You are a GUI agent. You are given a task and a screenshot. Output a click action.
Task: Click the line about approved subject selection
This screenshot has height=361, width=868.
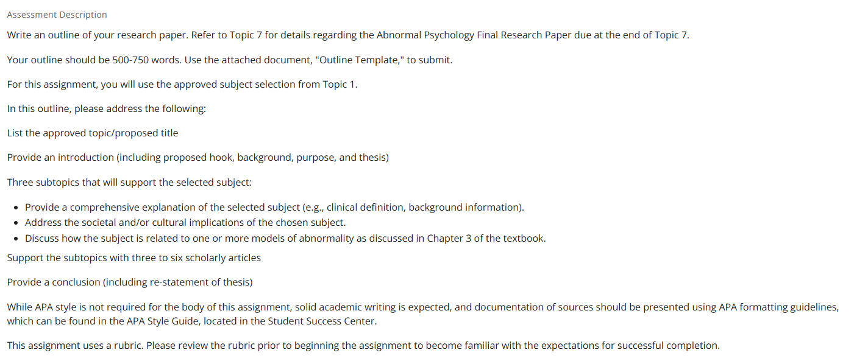point(182,84)
